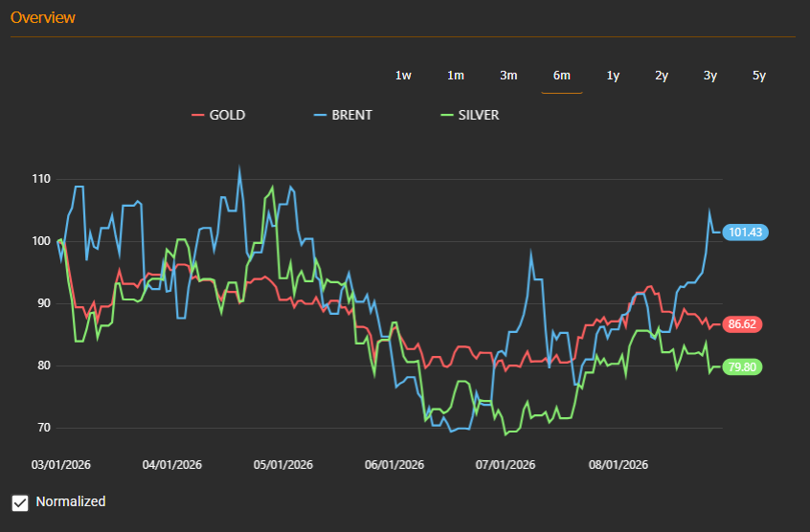Click the 04/01/2026 axis date

[172, 465]
